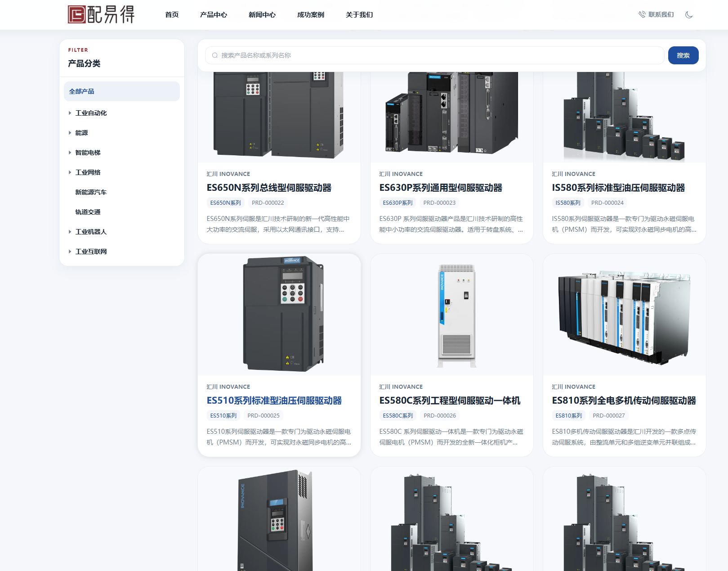Image resolution: width=728 pixels, height=571 pixels.
Task: Focus the product name search field
Action: coord(434,55)
